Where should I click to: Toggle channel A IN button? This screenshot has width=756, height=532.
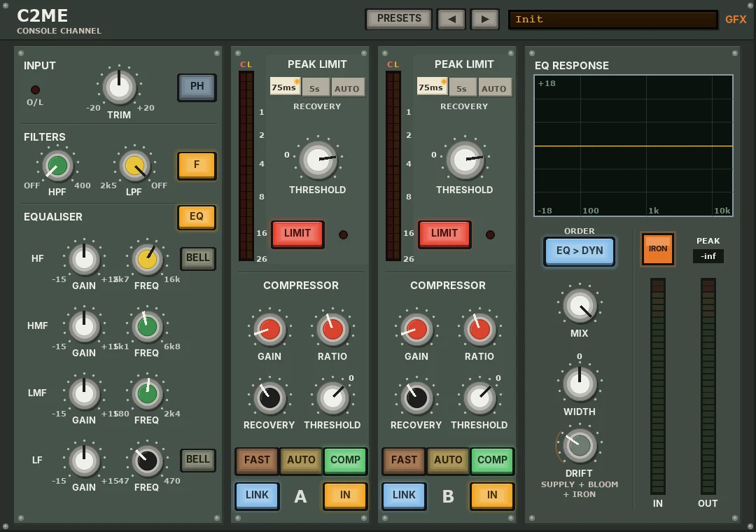345,496
